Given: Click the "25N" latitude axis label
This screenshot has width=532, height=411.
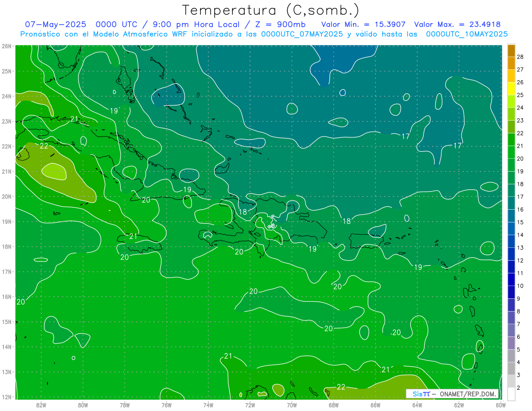Looking at the screenshot, I should pos(7,71).
